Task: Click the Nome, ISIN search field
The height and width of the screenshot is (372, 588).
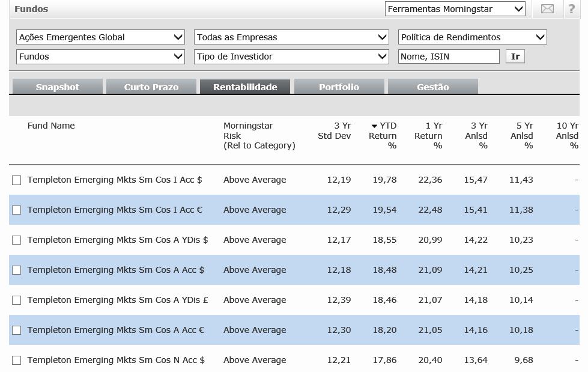Action: tap(449, 56)
